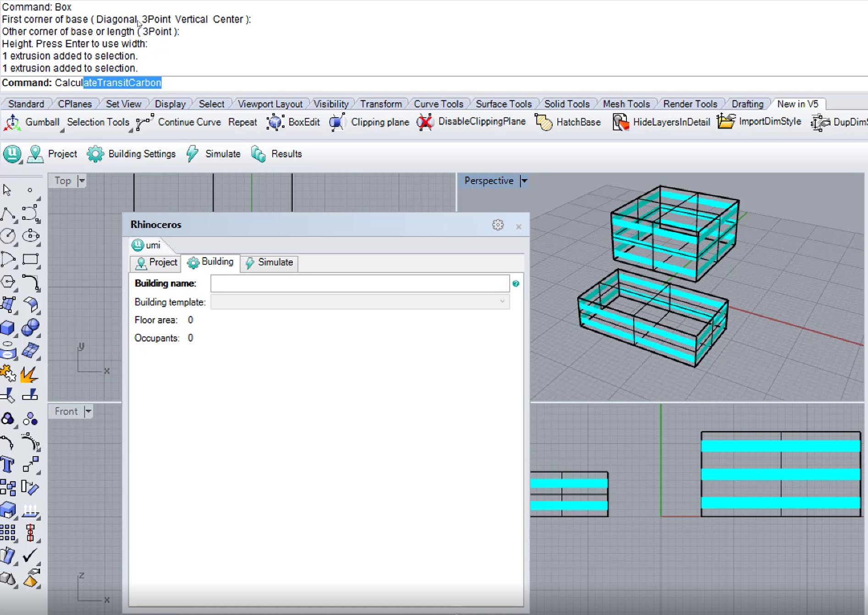
Task: Expand the Building template combo box
Action: (502, 302)
